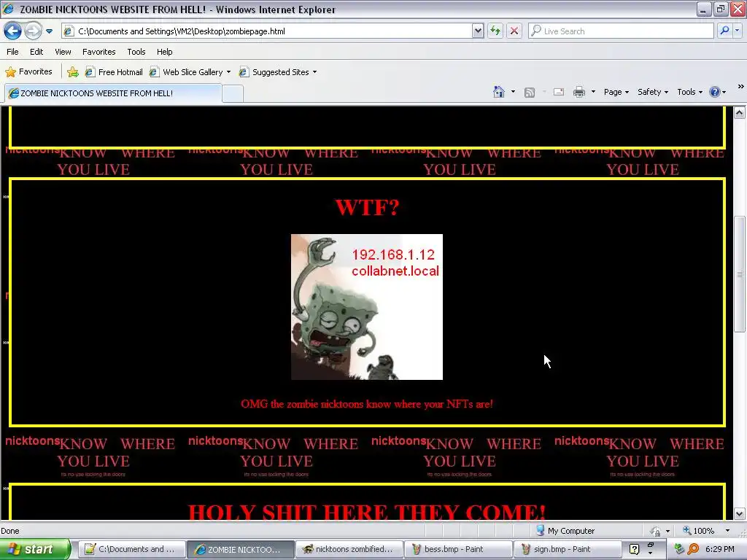
Task: Click the scrollbar down arrow
Action: 740,514
